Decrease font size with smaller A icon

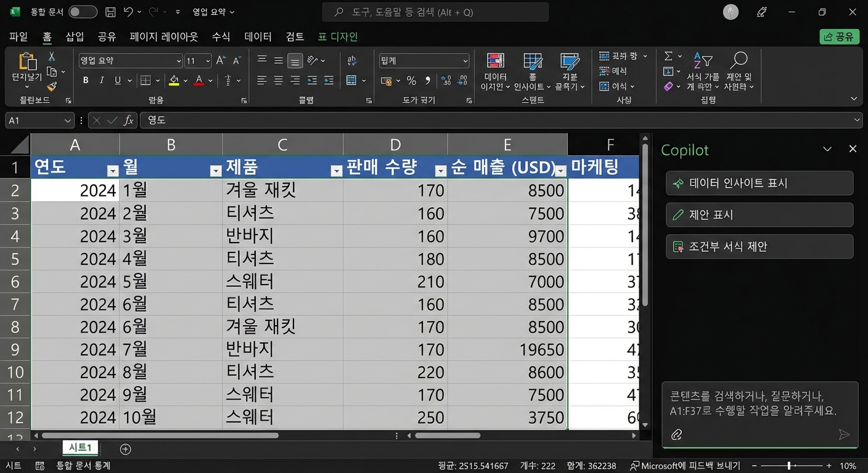237,60
